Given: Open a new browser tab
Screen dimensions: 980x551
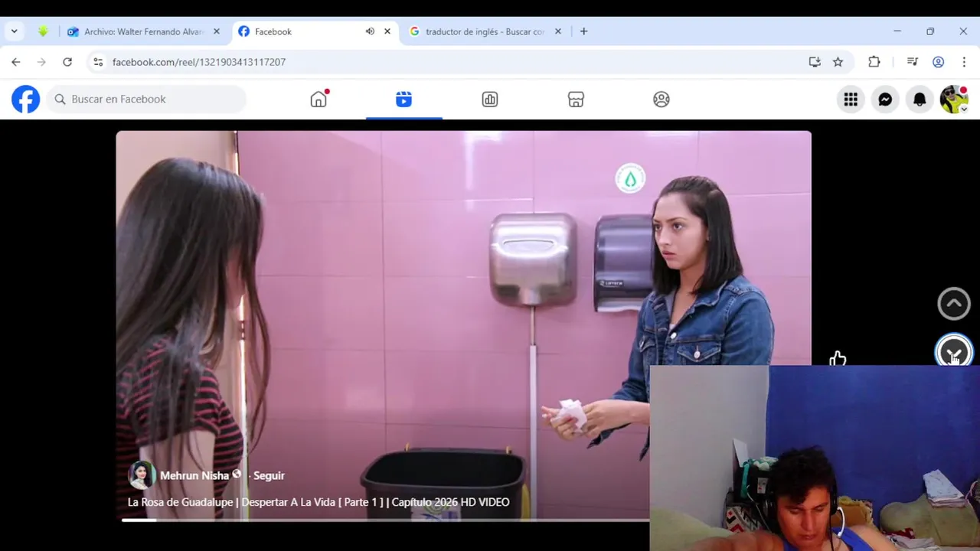Looking at the screenshot, I should click(583, 31).
